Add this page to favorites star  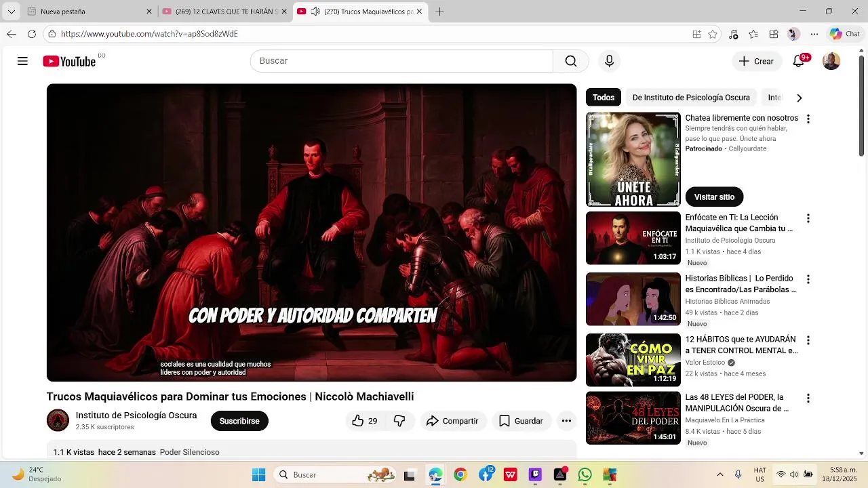tap(713, 34)
